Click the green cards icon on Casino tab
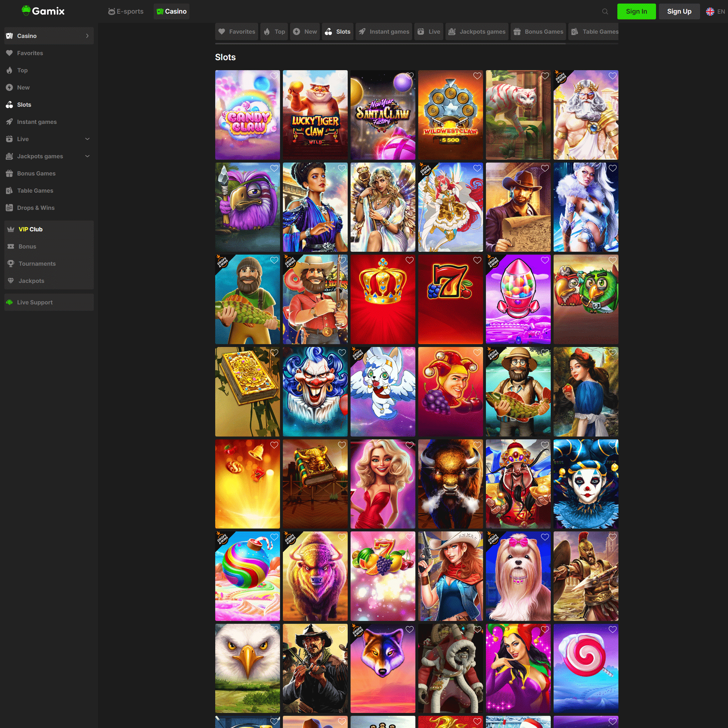728x728 pixels. 160,11
